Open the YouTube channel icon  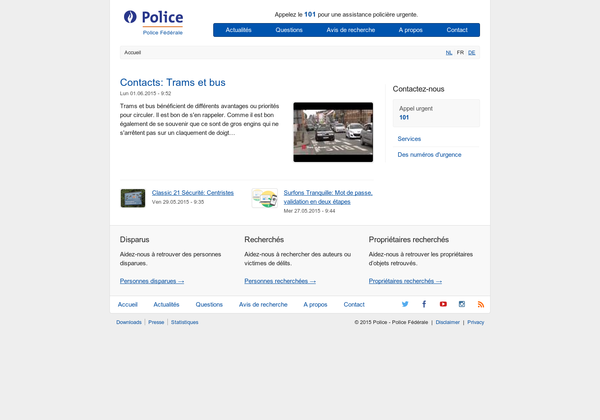coord(443,304)
